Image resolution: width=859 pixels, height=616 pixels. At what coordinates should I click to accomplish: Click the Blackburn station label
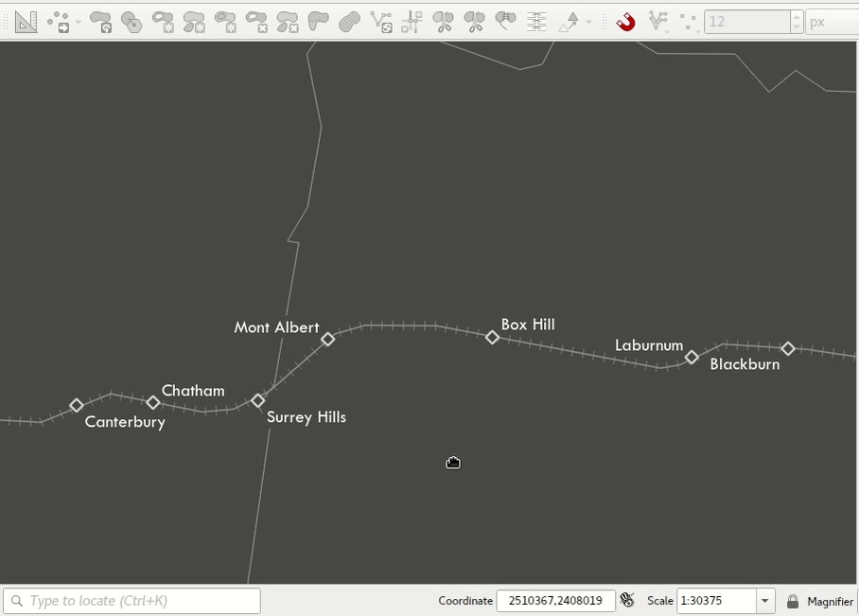745,364
